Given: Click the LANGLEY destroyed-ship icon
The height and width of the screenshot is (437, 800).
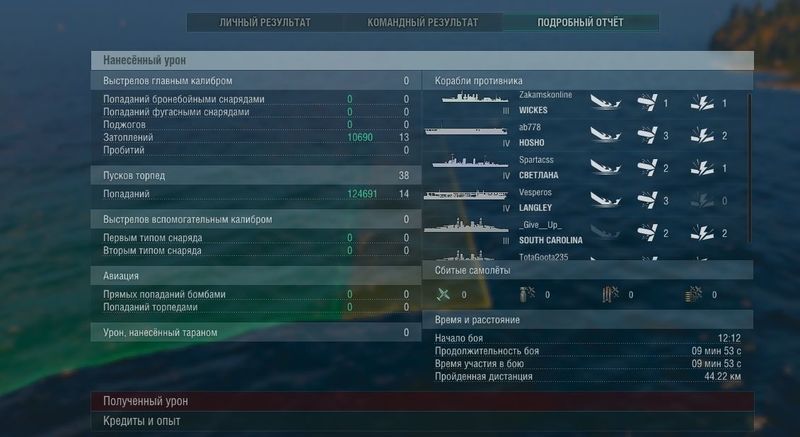Looking at the screenshot, I should pos(606,200).
